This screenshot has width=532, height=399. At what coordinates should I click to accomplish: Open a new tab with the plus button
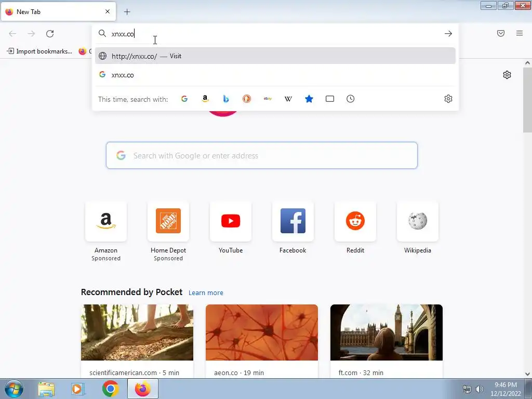coord(127,12)
